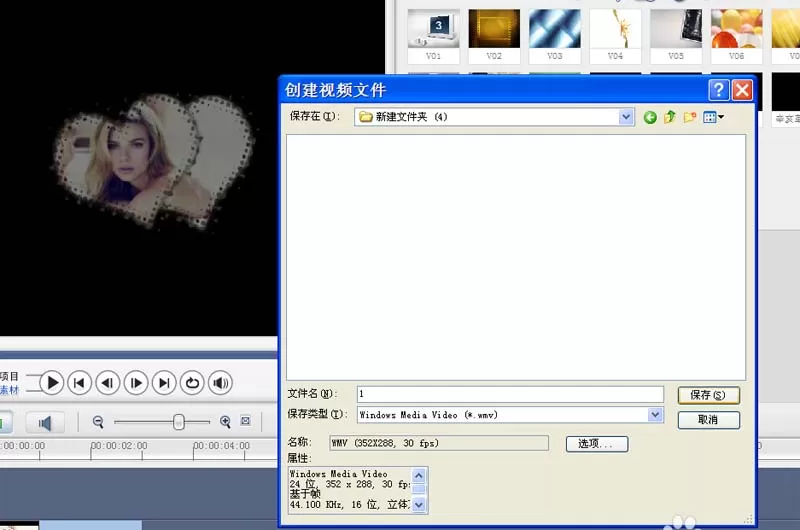Go back to the last visited folder
This screenshot has width=800, height=530.
(x=650, y=118)
